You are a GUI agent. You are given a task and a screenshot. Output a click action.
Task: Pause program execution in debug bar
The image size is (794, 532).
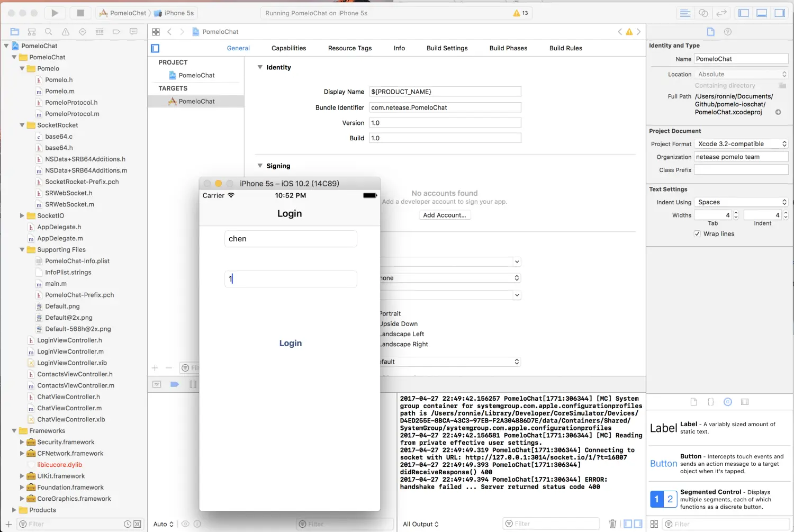tap(193, 384)
